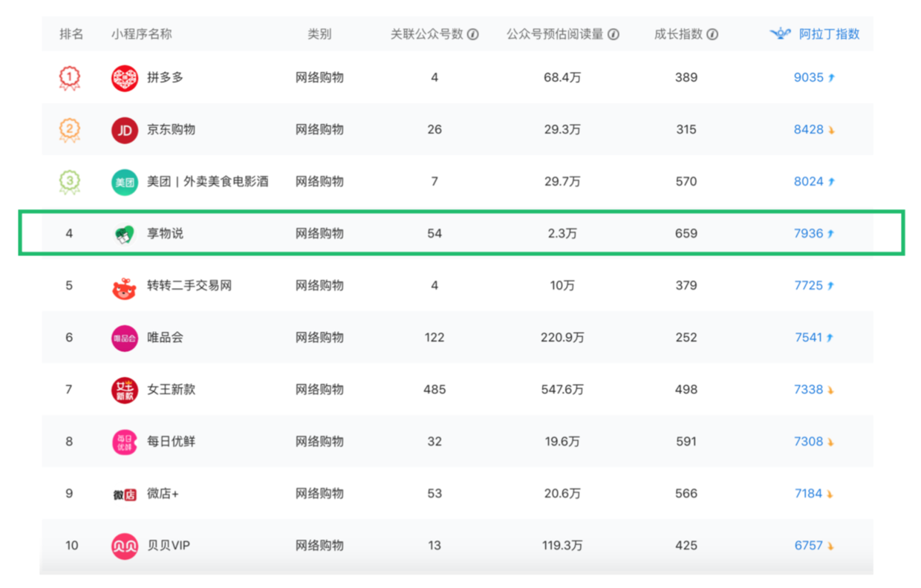921x588 pixels.
Task: Open the 7184 index link
Action: [x=808, y=493]
